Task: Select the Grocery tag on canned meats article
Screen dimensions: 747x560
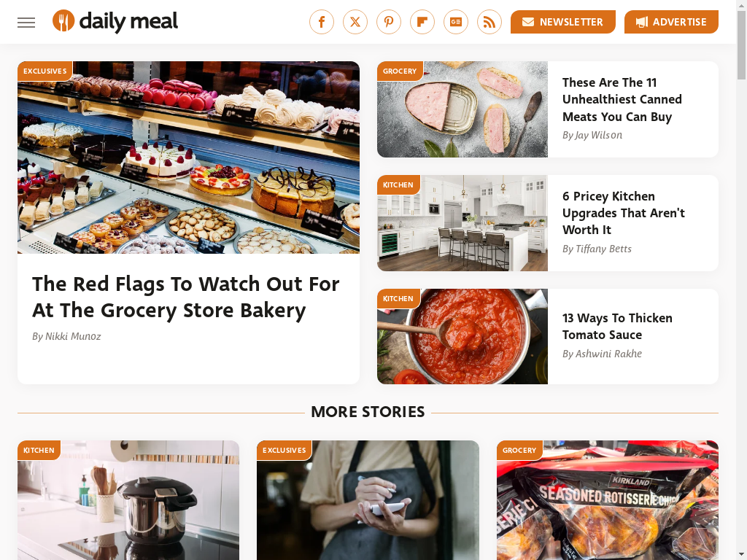Action: click(x=400, y=71)
